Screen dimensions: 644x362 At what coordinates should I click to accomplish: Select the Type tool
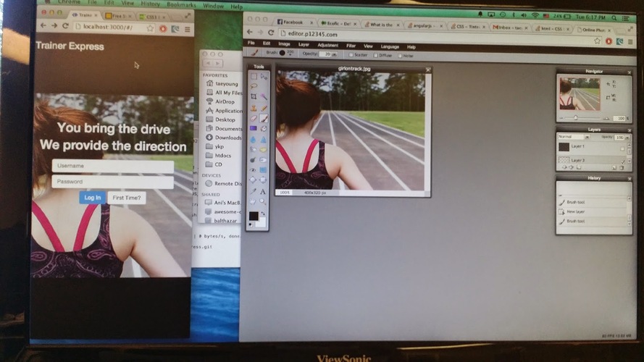264,191
